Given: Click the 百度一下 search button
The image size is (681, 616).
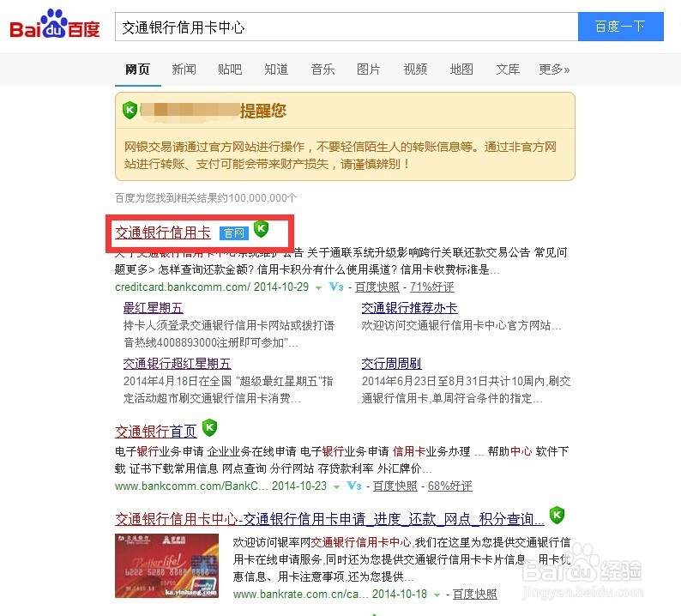Looking at the screenshot, I should (621, 27).
